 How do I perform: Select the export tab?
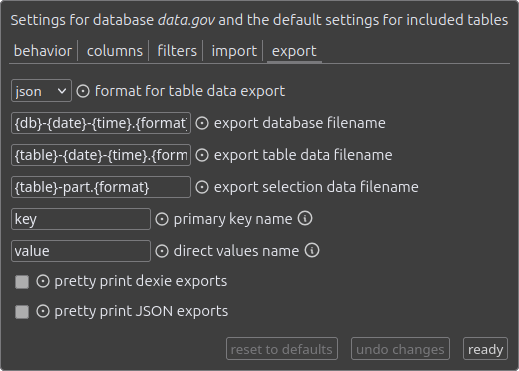294,51
